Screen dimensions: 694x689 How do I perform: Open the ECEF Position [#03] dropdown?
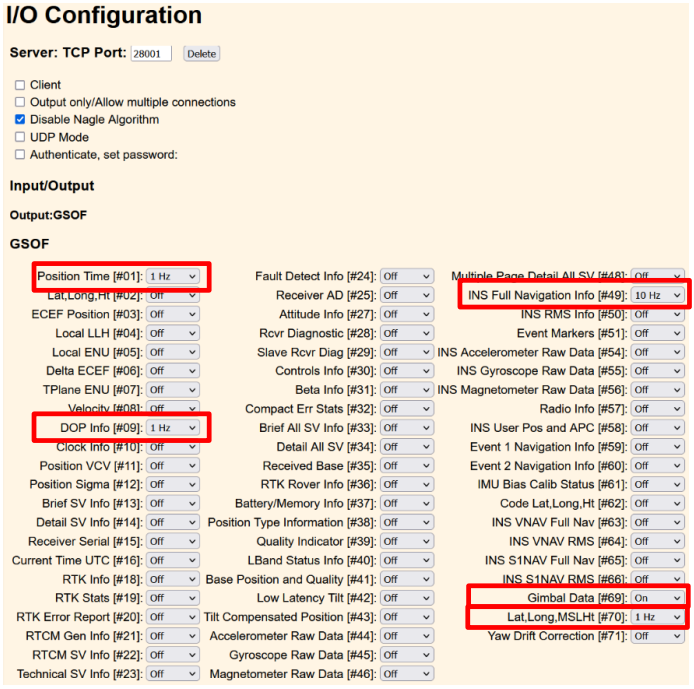point(173,314)
